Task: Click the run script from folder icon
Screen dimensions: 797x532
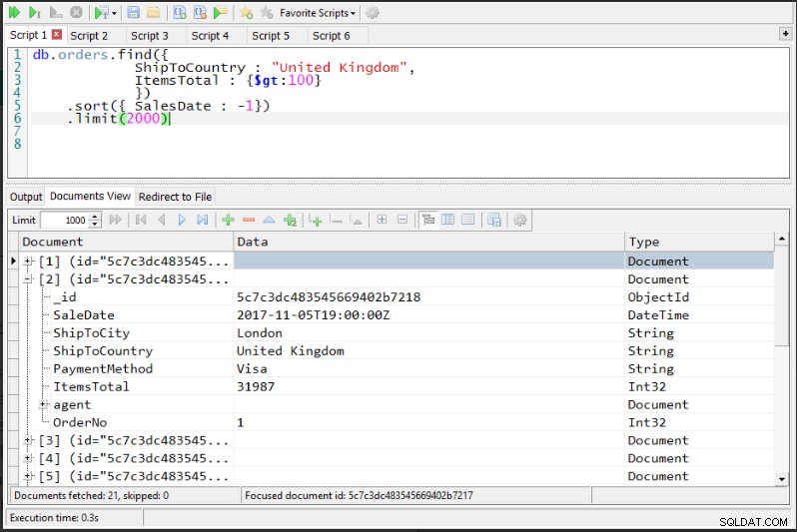Action: [220, 13]
